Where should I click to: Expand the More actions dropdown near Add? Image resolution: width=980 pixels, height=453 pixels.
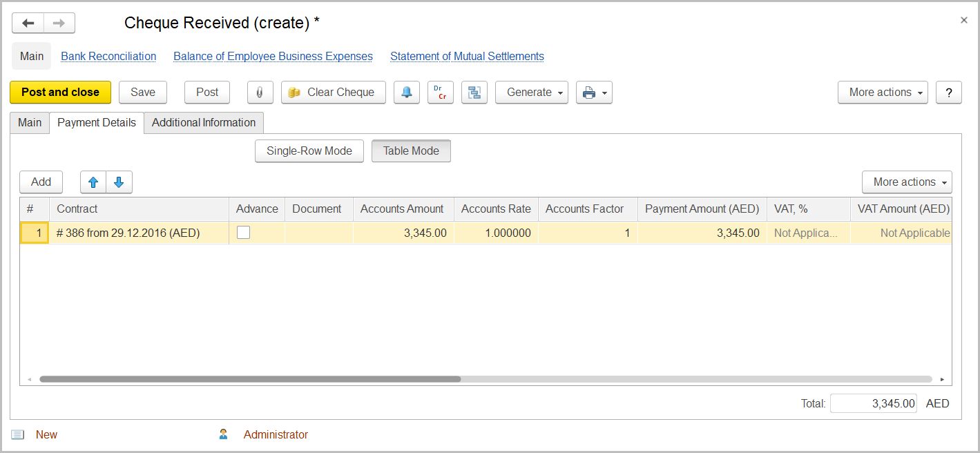pyautogui.click(x=907, y=182)
